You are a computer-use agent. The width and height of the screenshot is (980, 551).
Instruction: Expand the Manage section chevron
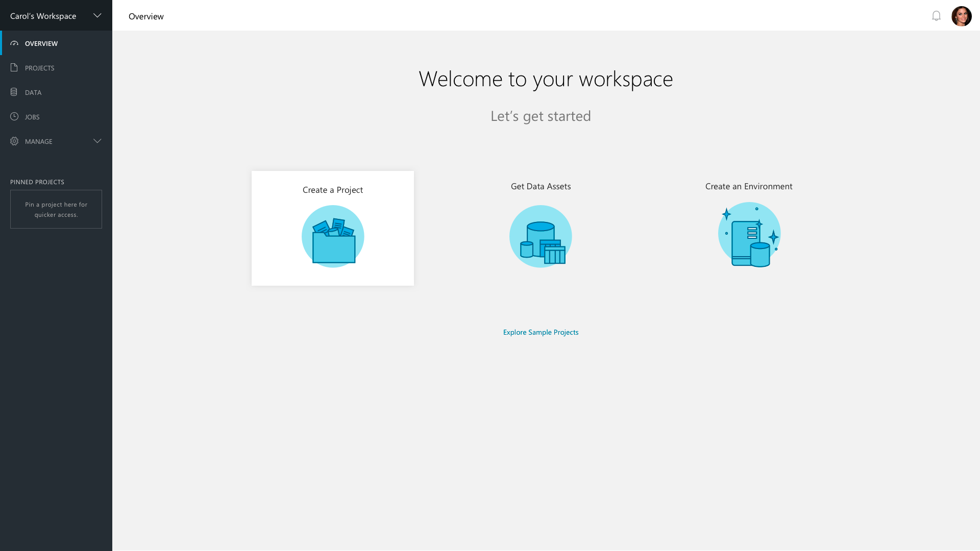[x=97, y=141]
